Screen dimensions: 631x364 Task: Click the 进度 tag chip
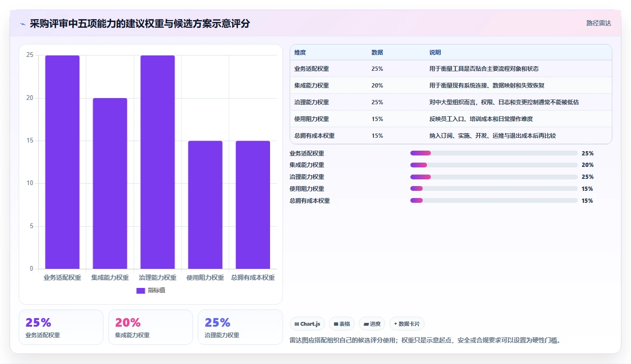click(372, 324)
